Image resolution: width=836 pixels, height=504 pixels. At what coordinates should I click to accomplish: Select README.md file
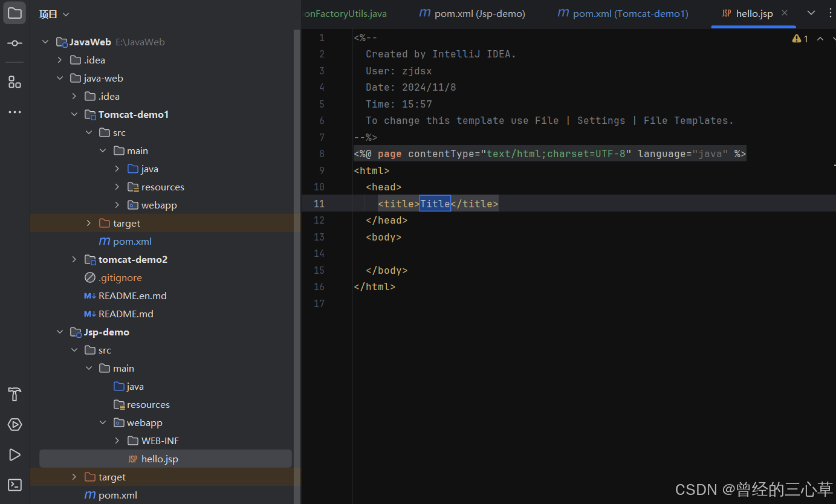[118, 314]
